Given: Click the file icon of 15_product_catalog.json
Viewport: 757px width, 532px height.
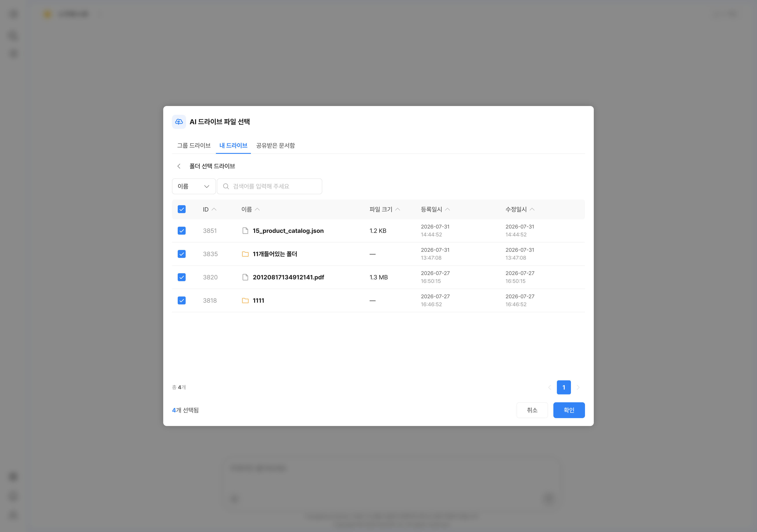Looking at the screenshot, I should 245,231.
